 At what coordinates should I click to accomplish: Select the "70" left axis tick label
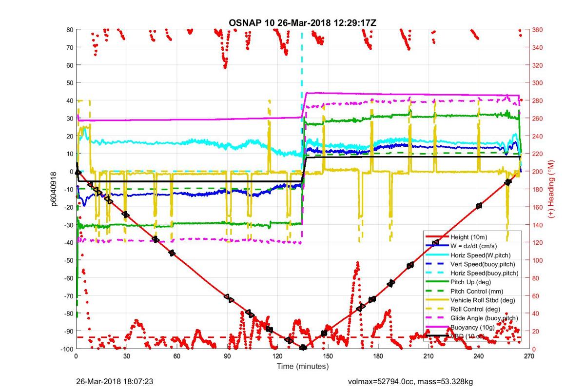(69, 47)
